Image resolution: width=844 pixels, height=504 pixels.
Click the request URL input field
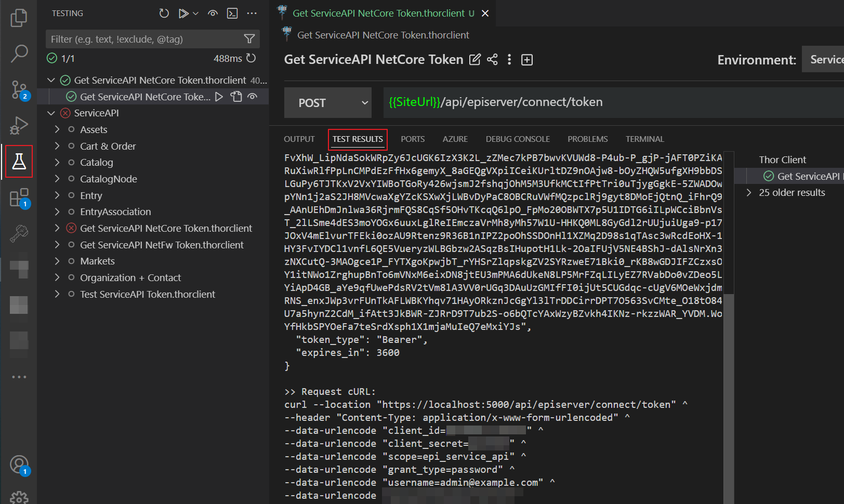pos(613,102)
